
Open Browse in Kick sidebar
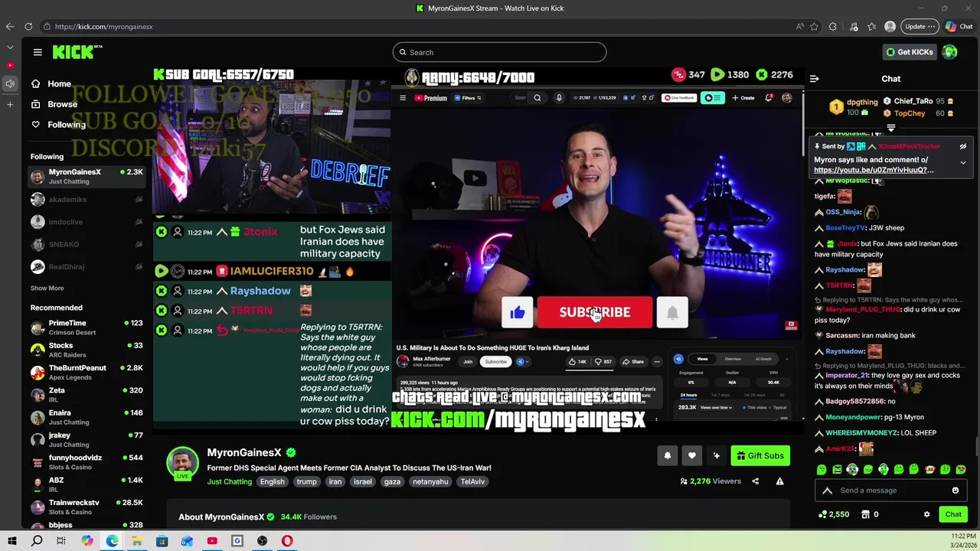(62, 104)
